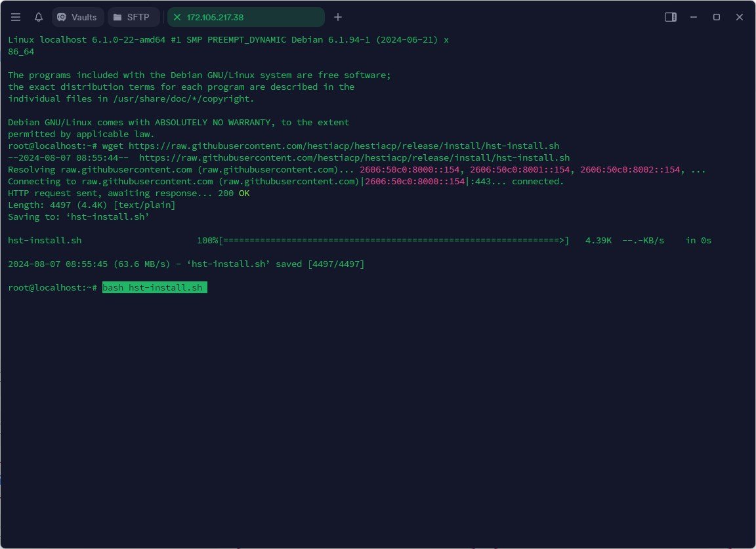Image resolution: width=756 pixels, height=549 pixels.
Task: Click the highlighted 'bash hst-install.sh' command
Action: [x=155, y=288]
